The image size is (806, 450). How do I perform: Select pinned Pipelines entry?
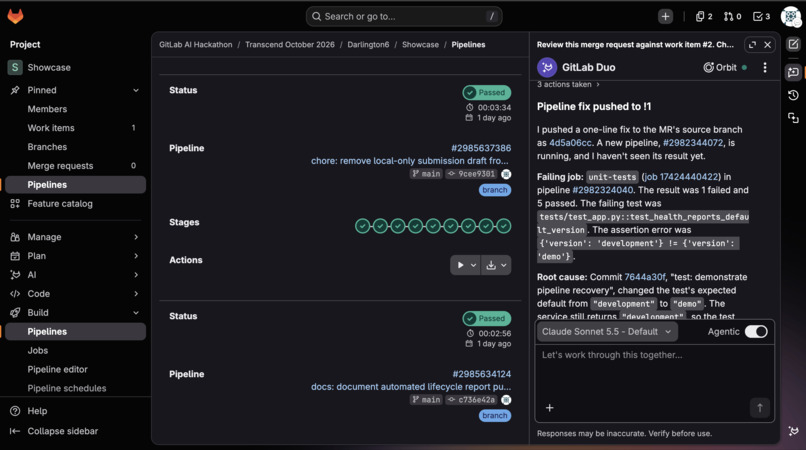tap(75, 185)
